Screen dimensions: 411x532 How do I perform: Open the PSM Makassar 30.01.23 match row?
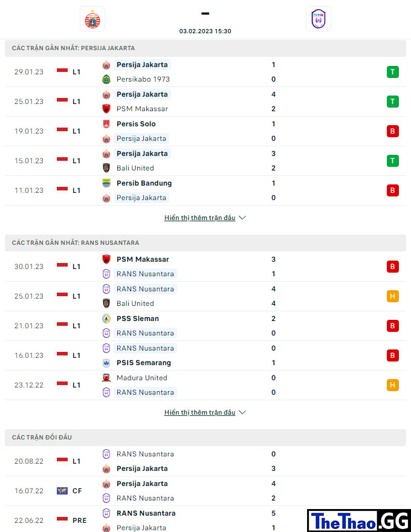(205, 267)
